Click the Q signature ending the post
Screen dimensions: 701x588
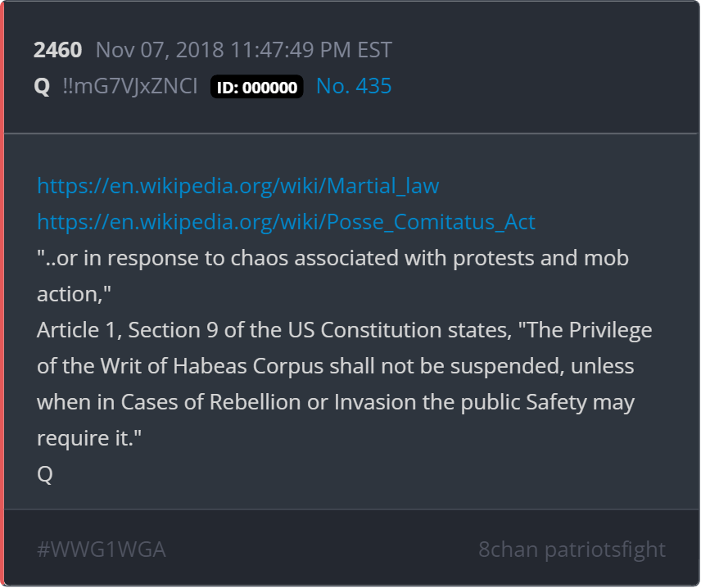[45, 474]
